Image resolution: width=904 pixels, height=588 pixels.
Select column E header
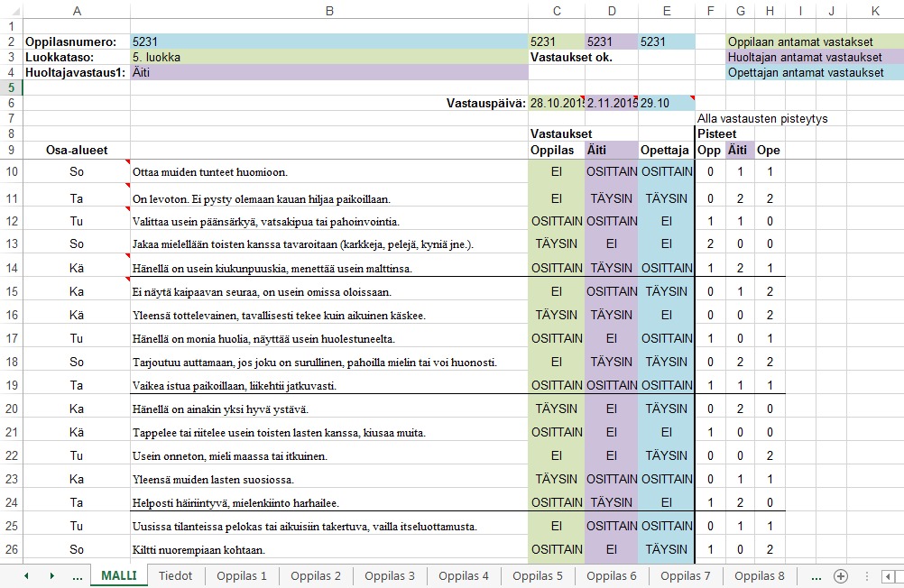[667, 11]
